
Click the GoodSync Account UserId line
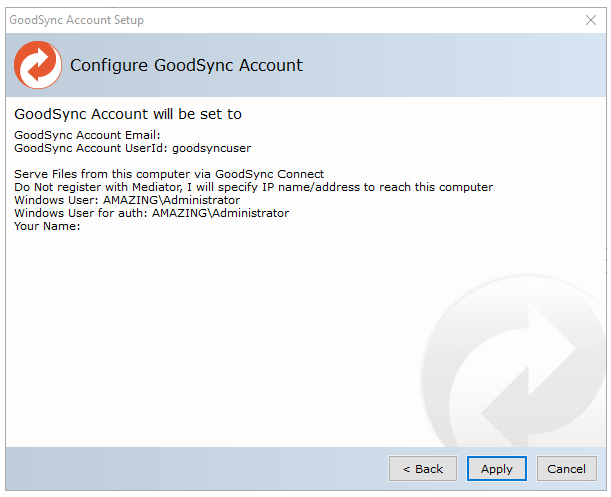coord(132,147)
